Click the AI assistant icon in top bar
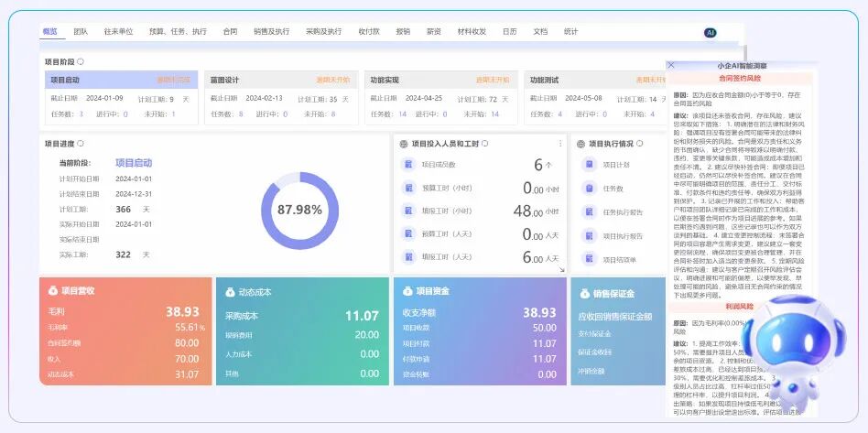868x433 pixels. [x=710, y=32]
